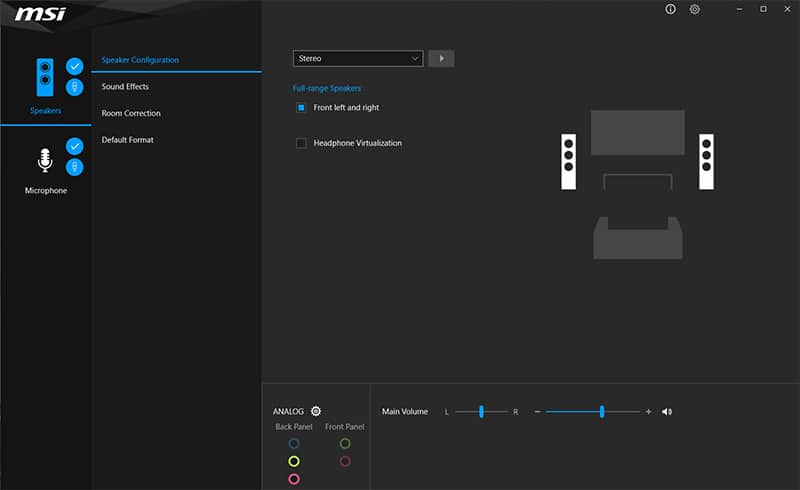This screenshot has height=490, width=800.
Task: Click the lime green back panel jack
Action: [x=294, y=461]
